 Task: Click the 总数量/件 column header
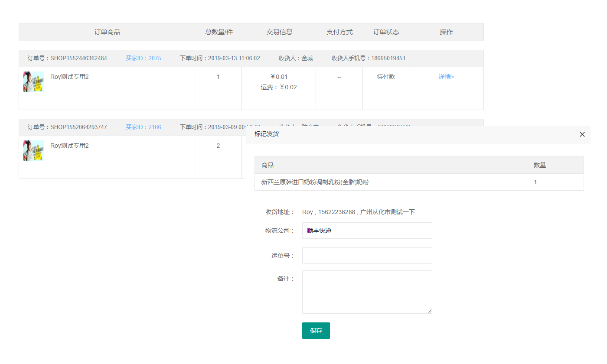point(219,32)
